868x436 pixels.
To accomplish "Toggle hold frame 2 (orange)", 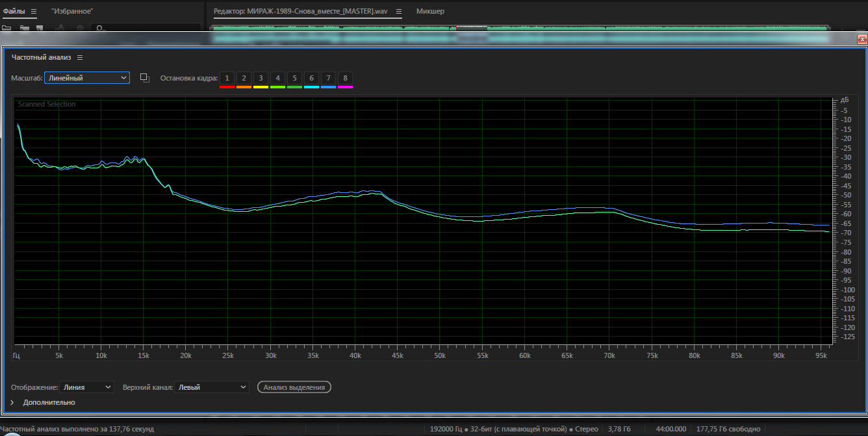I will pyautogui.click(x=244, y=79).
